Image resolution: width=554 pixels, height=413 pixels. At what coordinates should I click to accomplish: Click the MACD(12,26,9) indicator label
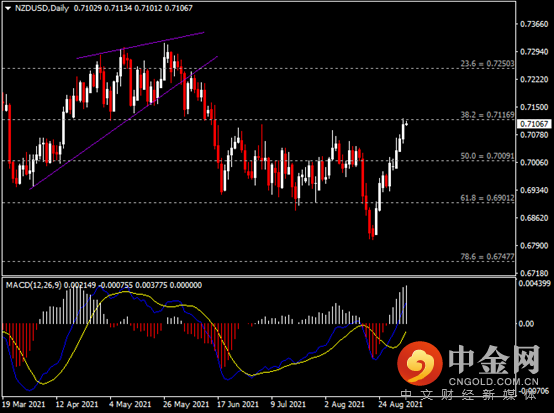34,285
